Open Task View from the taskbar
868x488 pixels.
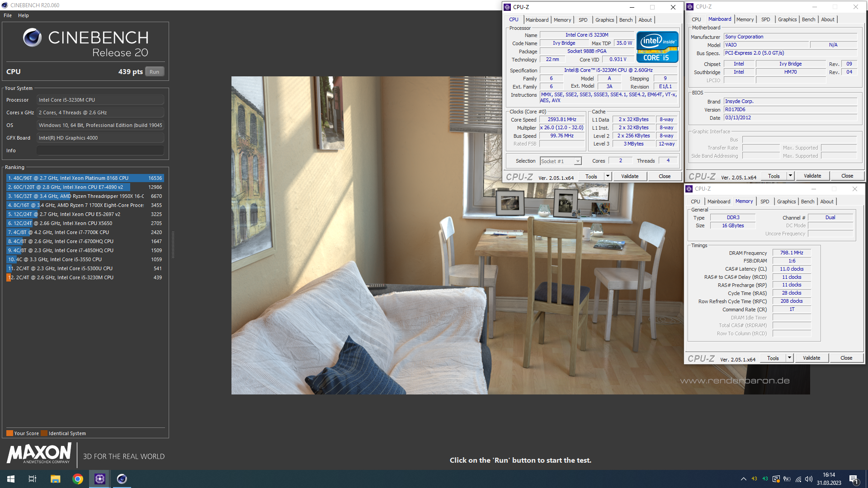click(x=33, y=479)
